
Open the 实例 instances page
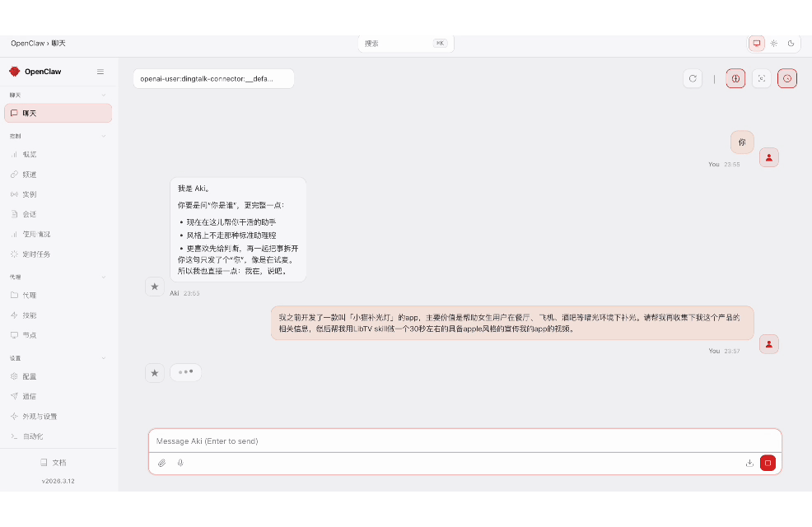[58, 194]
